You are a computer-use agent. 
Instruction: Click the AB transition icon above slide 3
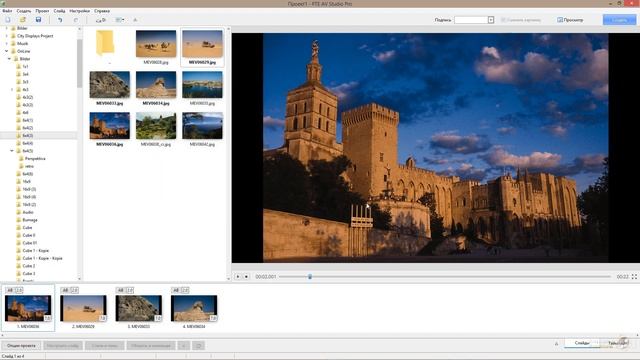click(x=120, y=290)
